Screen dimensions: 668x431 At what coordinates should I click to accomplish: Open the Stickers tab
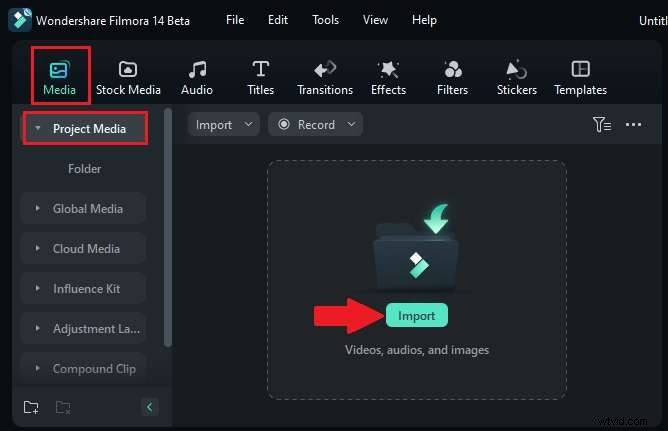pos(517,78)
